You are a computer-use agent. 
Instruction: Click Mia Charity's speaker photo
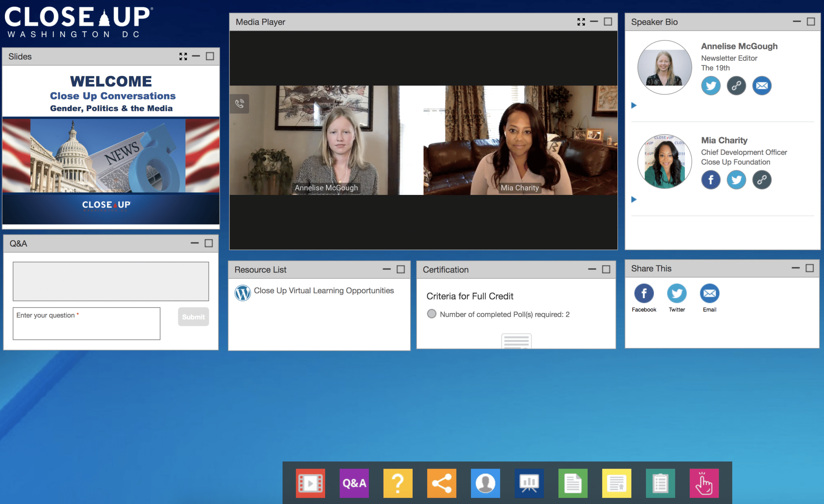click(x=664, y=161)
